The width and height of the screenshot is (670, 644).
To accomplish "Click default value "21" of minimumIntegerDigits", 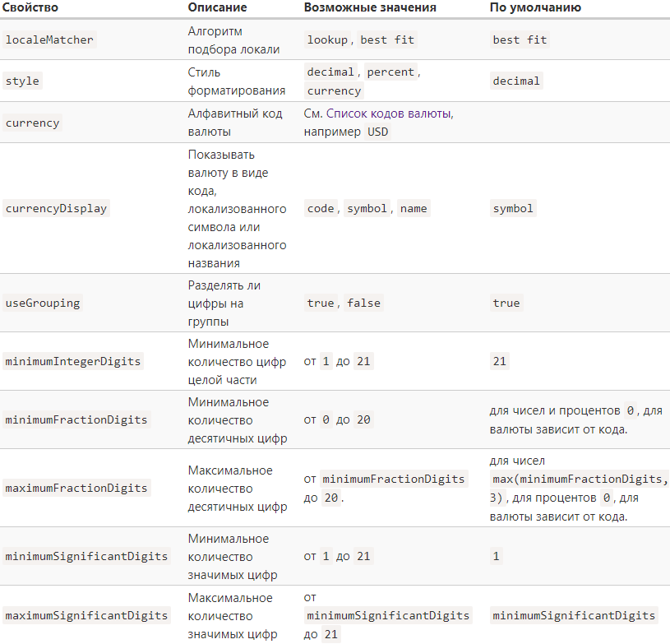I will click(x=500, y=362).
